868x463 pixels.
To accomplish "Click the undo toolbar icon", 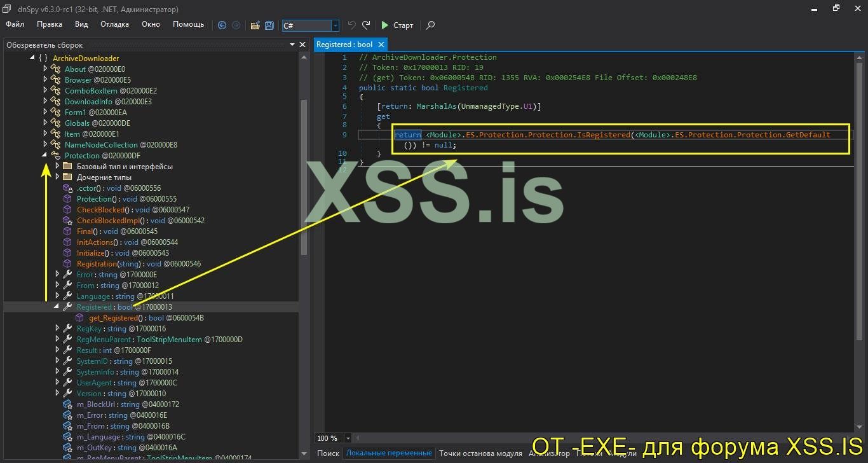I will [351, 25].
